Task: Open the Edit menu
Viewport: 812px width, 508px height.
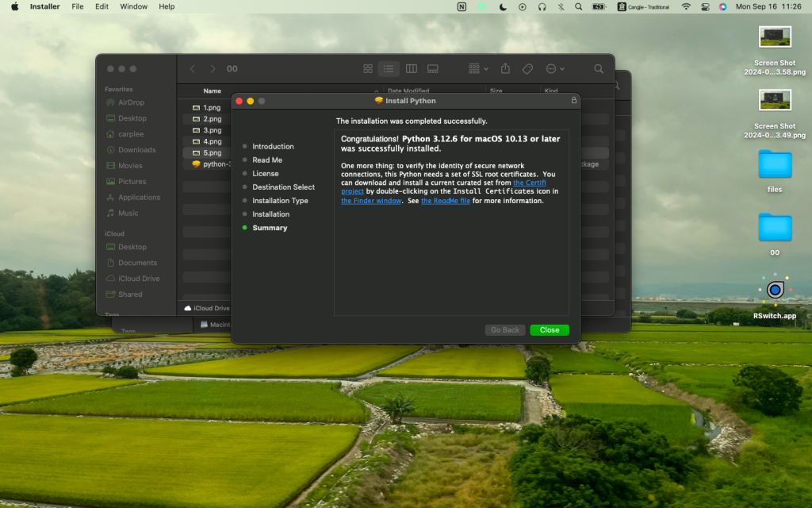Action: (x=101, y=6)
